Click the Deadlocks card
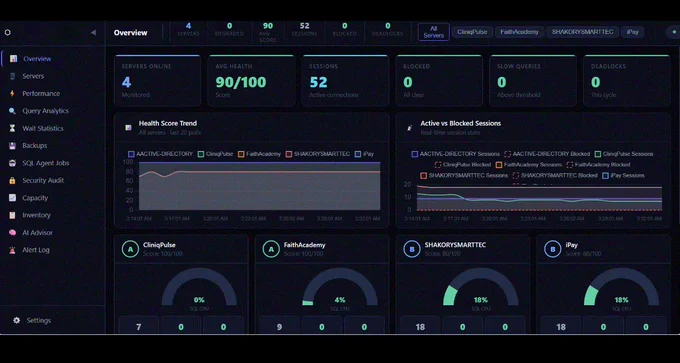The width and height of the screenshot is (680, 363). pos(627,81)
